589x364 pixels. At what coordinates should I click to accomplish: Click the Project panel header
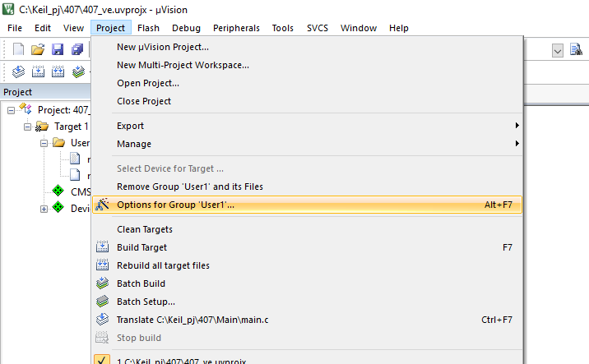45,92
